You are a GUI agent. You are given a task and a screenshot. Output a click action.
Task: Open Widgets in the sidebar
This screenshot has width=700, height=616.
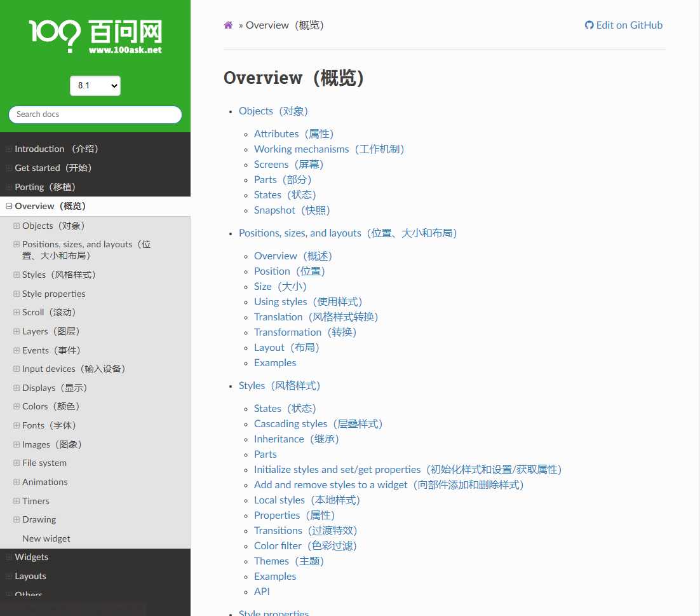tap(31, 557)
